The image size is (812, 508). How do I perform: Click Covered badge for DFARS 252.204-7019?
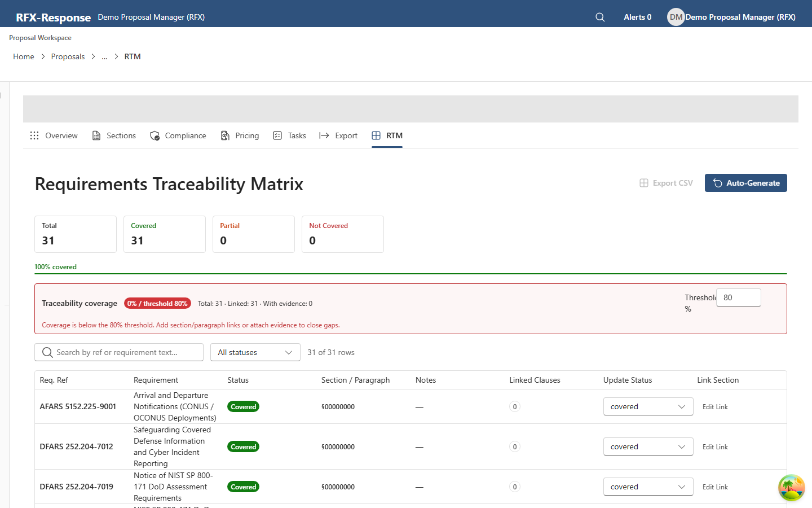244,487
